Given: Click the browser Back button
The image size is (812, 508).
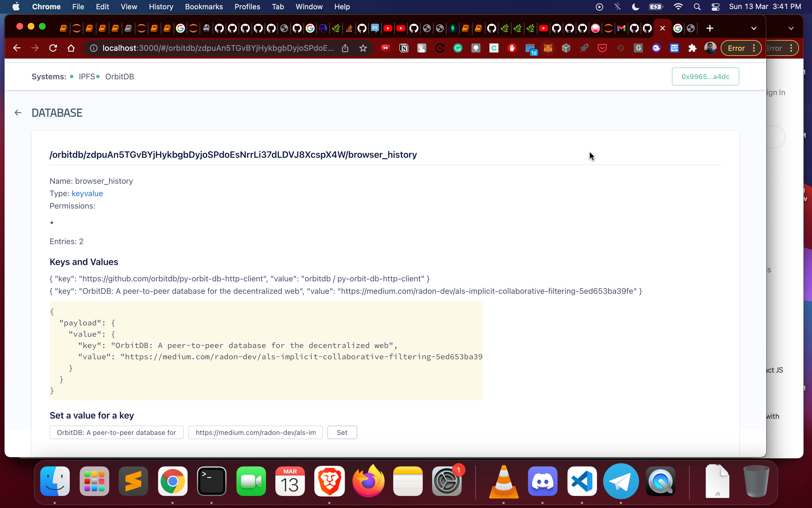Looking at the screenshot, I should point(17,48).
